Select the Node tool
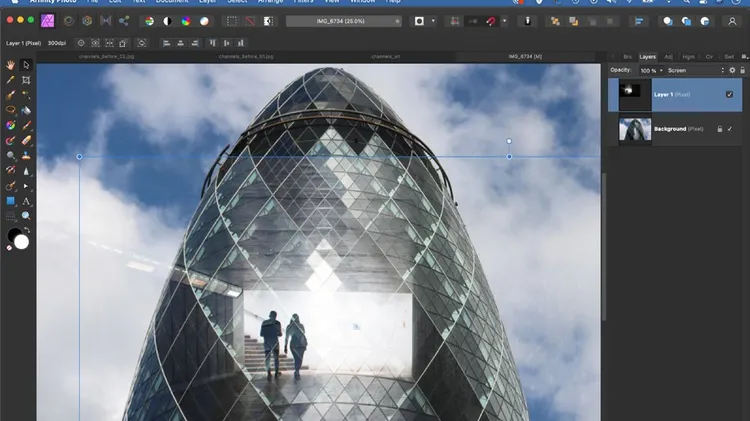Viewport: 750px width, 421px height. tap(26, 186)
